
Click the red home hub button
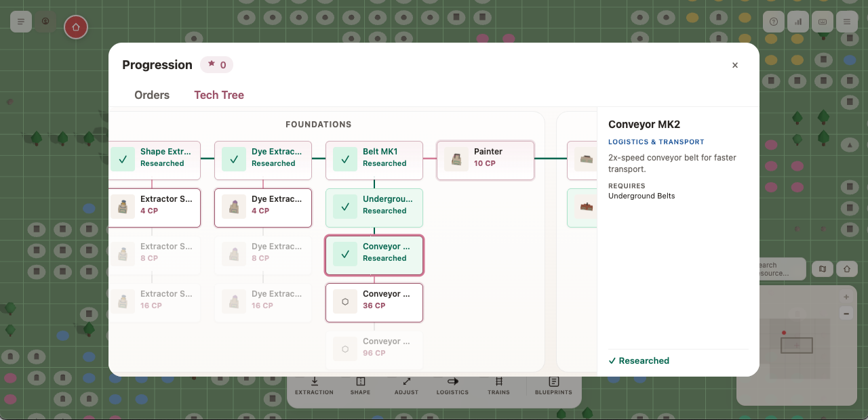pos(76,27)
